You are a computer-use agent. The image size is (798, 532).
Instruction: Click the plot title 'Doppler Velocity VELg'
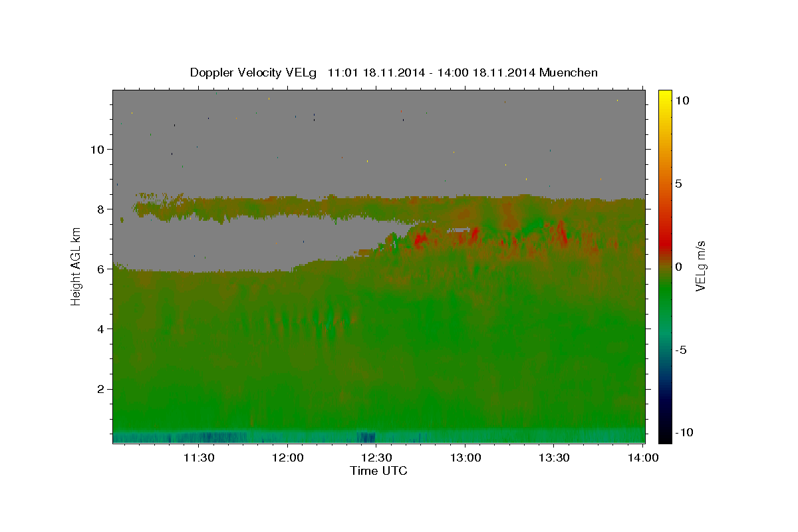tap(254, 72)
